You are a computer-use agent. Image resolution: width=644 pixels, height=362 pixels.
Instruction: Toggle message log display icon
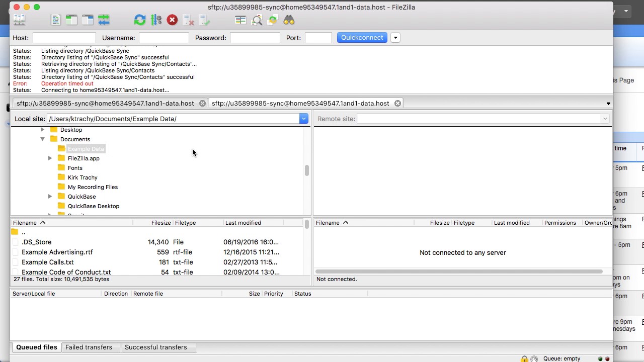[x=55, y=20]
